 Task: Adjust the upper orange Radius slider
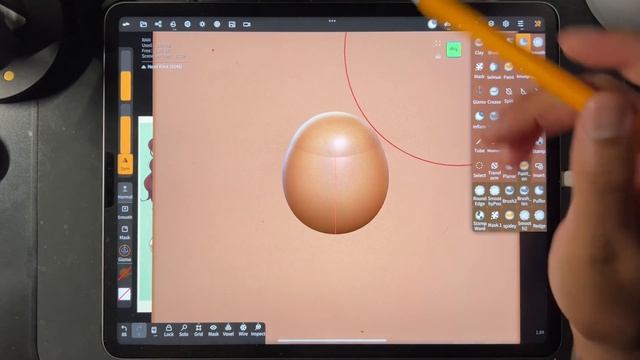(x=126, y=76)
